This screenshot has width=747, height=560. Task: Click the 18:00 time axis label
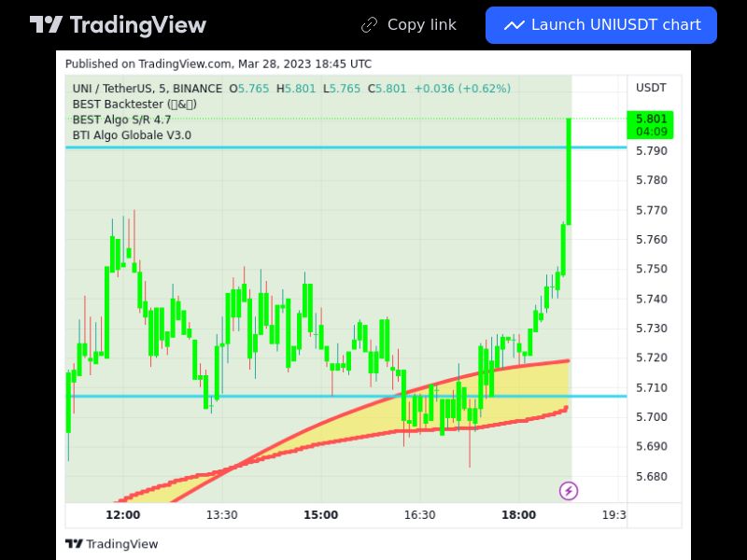(519, 515)
